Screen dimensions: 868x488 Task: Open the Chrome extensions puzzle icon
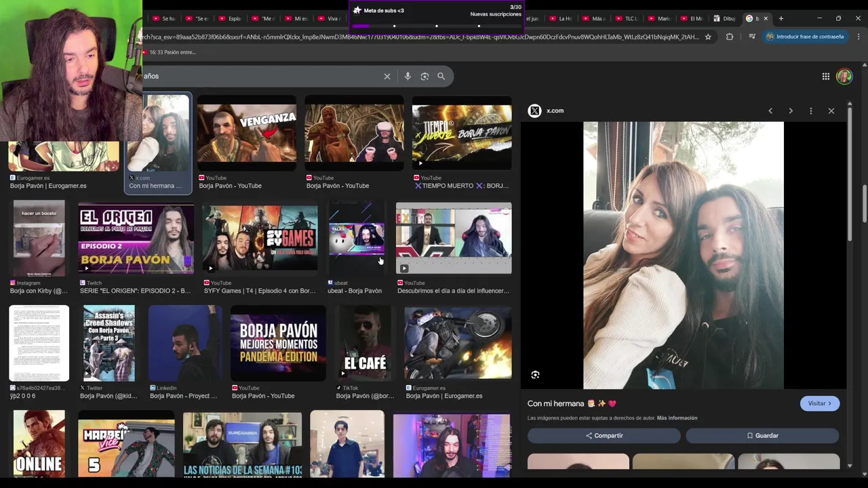(x=730, y=37)
